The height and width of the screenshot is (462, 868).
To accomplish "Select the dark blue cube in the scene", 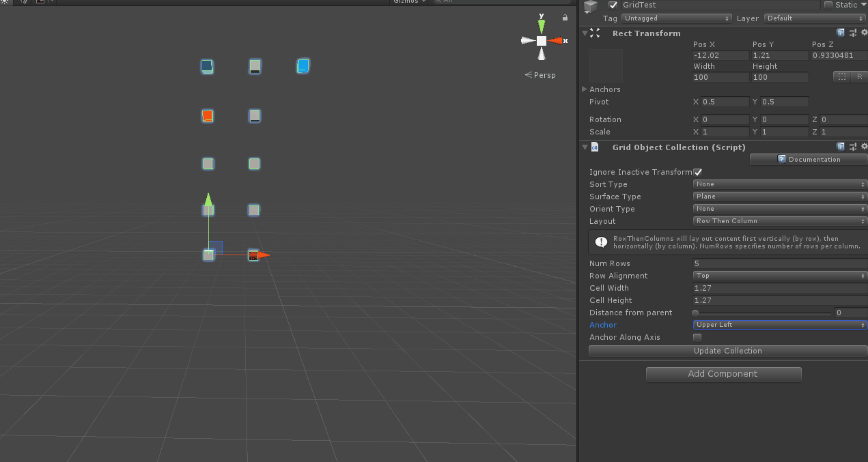I will point(207,66).
